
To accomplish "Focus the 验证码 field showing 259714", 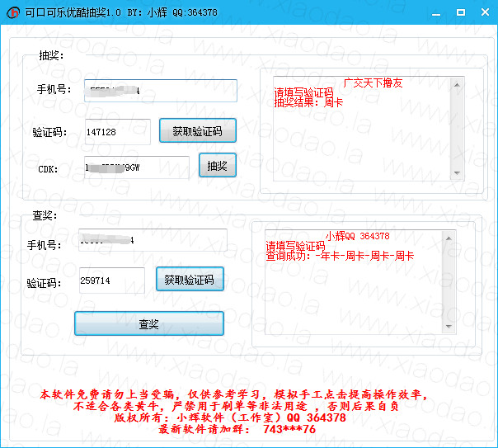I will click(112, 281).
